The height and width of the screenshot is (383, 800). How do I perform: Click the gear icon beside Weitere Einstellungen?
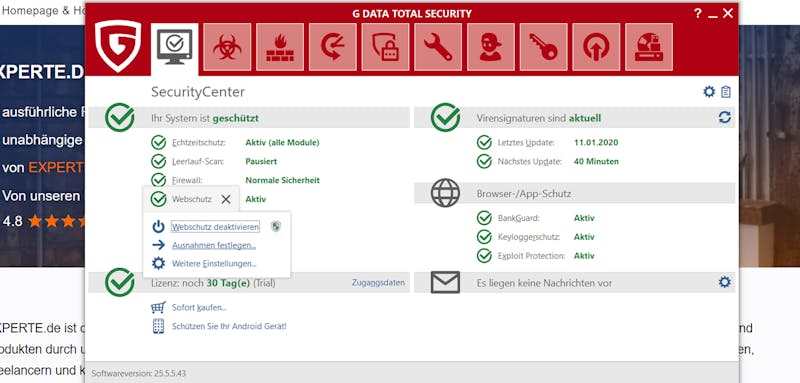point(159,264)
